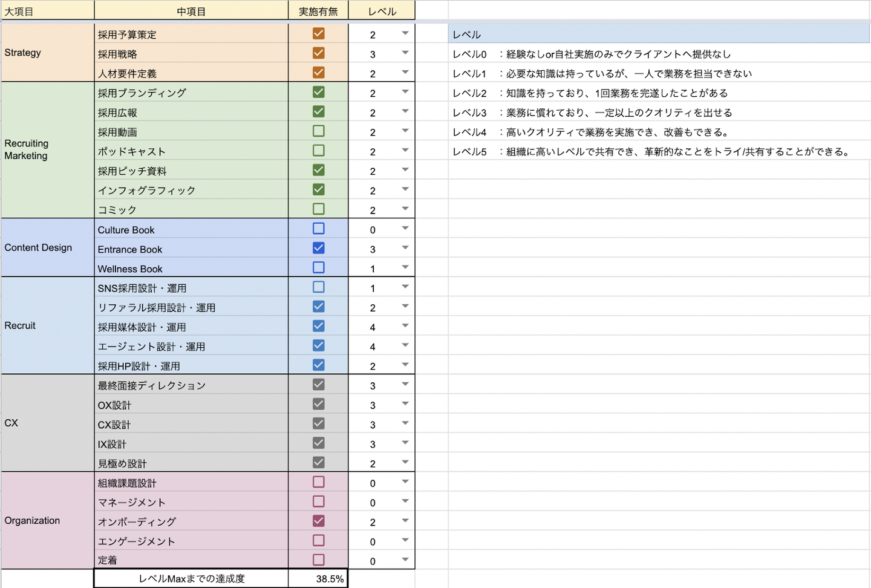The height and width of the screenshot is (588, 871).
Task: Open level dropdown for 採用戦略
Action: pyautogui.click(x=405, y=53)
